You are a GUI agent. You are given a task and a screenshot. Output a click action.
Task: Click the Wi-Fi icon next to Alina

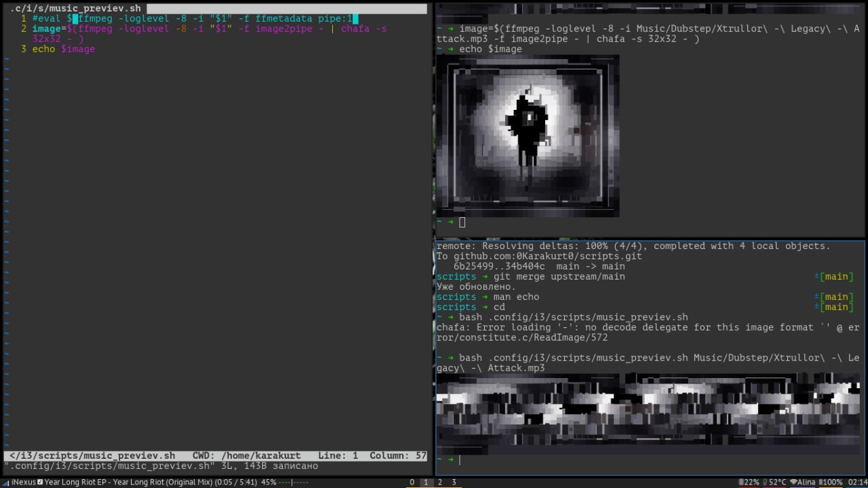coord(793,483)
